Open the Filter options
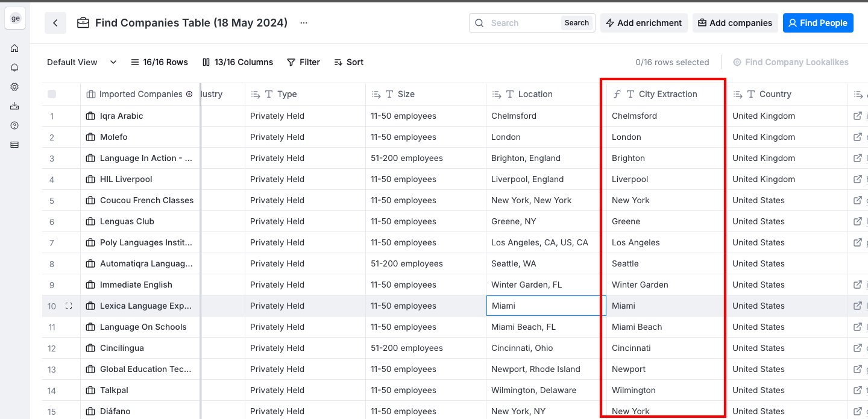 point(303,62)
